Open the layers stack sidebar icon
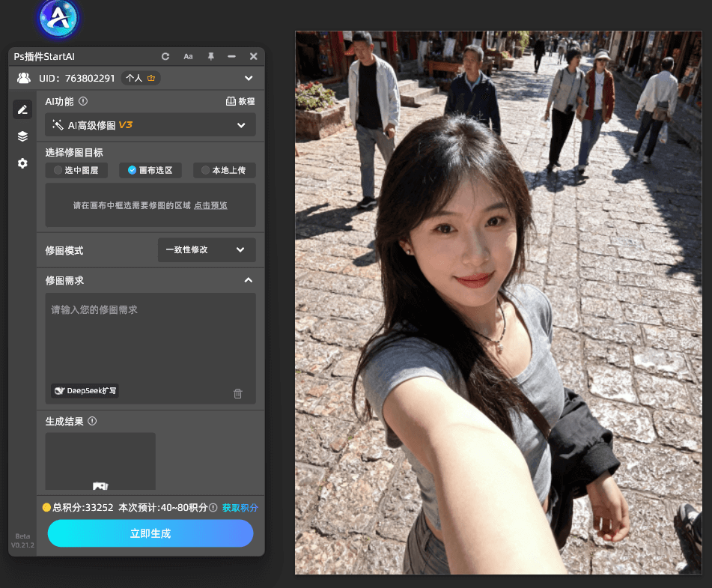This screenshot has height=588, width=712. 22,136
